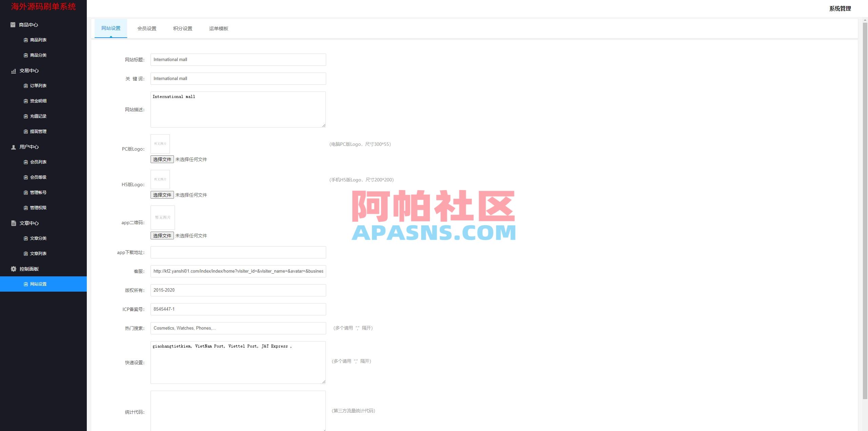The height and width of the screenshot is (431, 868).
Task: Select the 交易中心 chart icon
Action: pos(13,71)
